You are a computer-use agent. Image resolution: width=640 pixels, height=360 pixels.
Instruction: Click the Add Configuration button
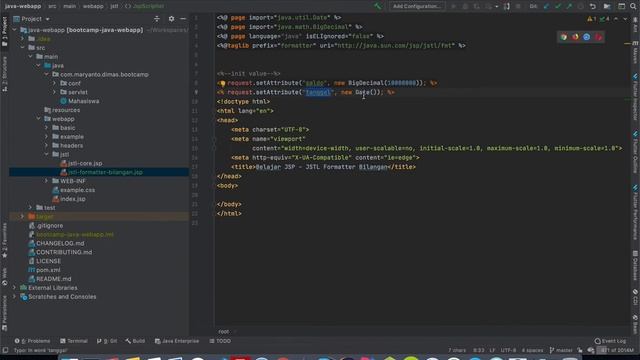click(416, 6)
